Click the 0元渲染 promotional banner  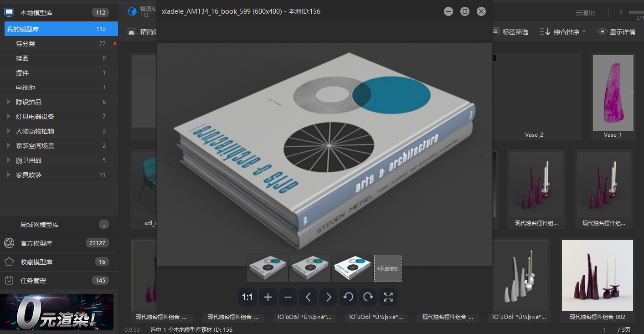(x=57, y=312)
